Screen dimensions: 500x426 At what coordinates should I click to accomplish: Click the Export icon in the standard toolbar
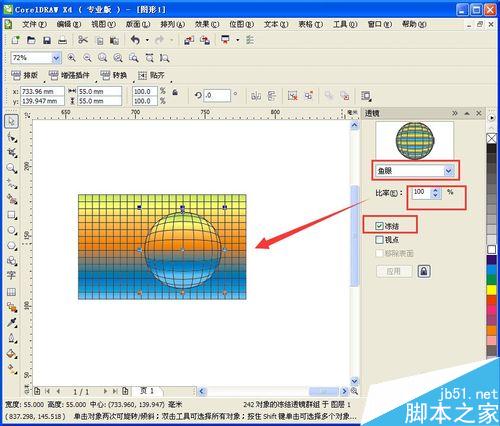click(x=205, y=40)
